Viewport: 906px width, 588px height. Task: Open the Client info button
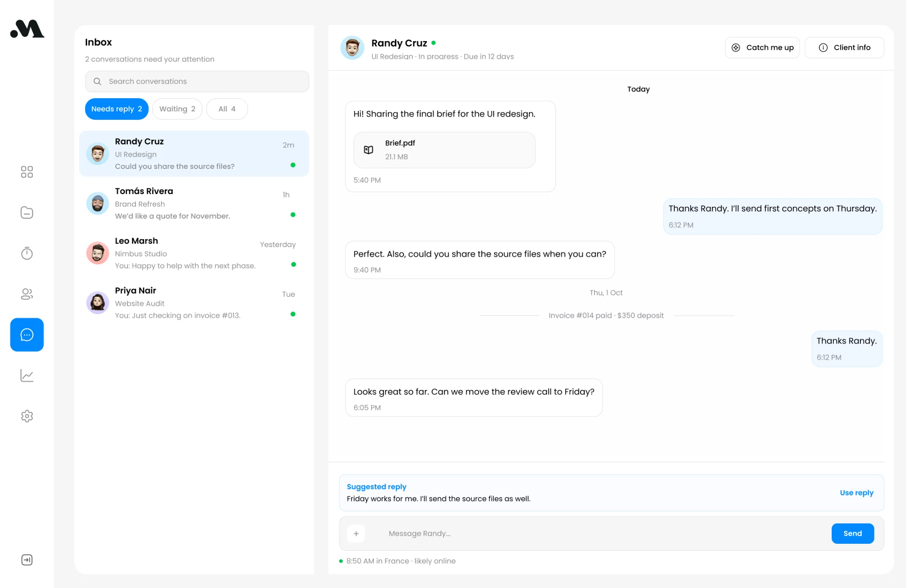(x=845, y=48)
